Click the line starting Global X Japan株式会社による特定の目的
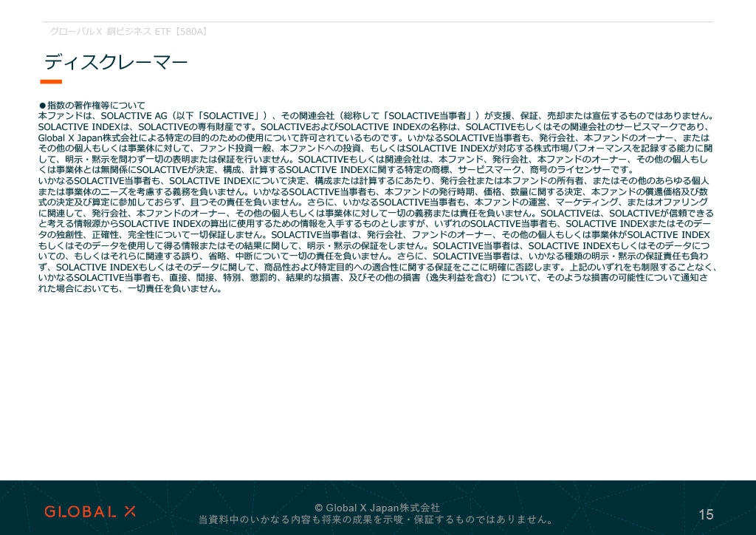Screen dimensions: 756x535 tap(374, 137)
